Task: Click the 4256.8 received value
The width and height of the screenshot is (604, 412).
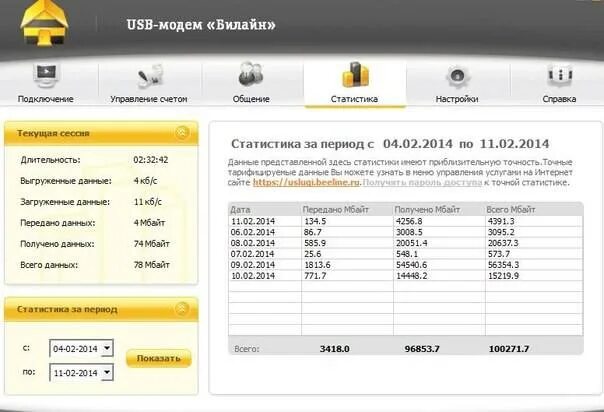Action: [x=409, y=221]
